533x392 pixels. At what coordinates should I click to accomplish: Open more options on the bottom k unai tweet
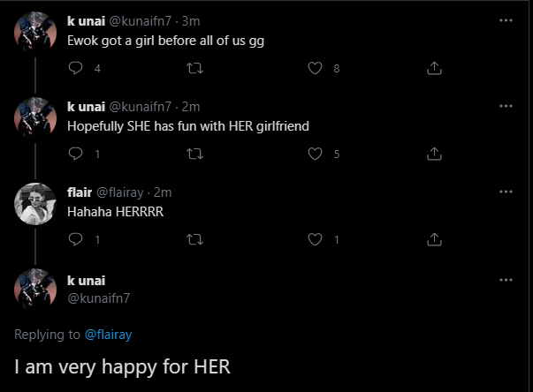(x=505, y=279)
